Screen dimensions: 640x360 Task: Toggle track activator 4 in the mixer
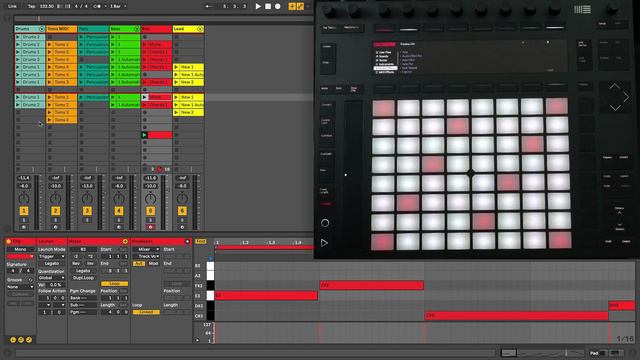(119, 211)
